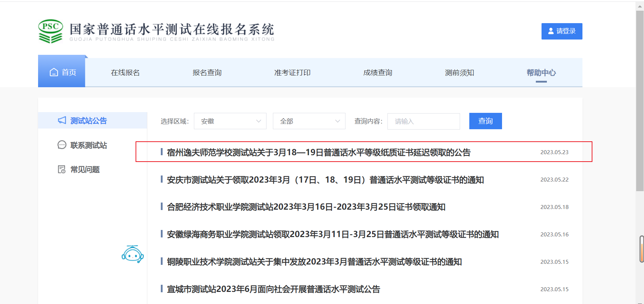Click the page vertical scrollbar thumb
Viewport: 644px width, 304px height.
[x=639, y=100]
